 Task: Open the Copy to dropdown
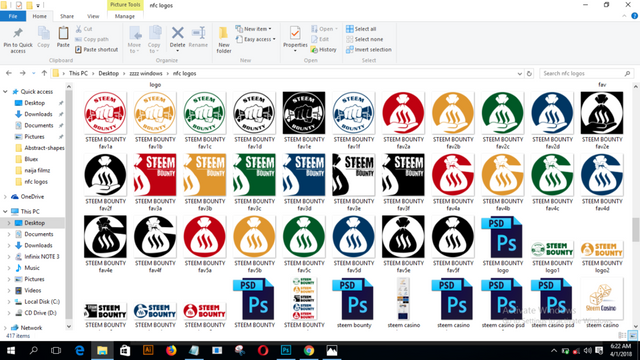click(x=154, y=40)
